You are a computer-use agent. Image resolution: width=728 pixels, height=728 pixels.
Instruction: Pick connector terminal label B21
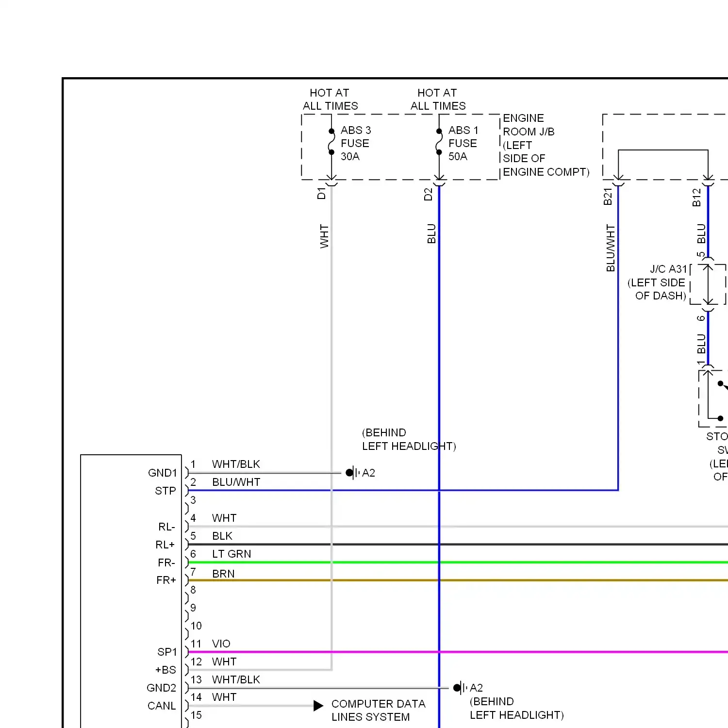click(x=608, y=197)
